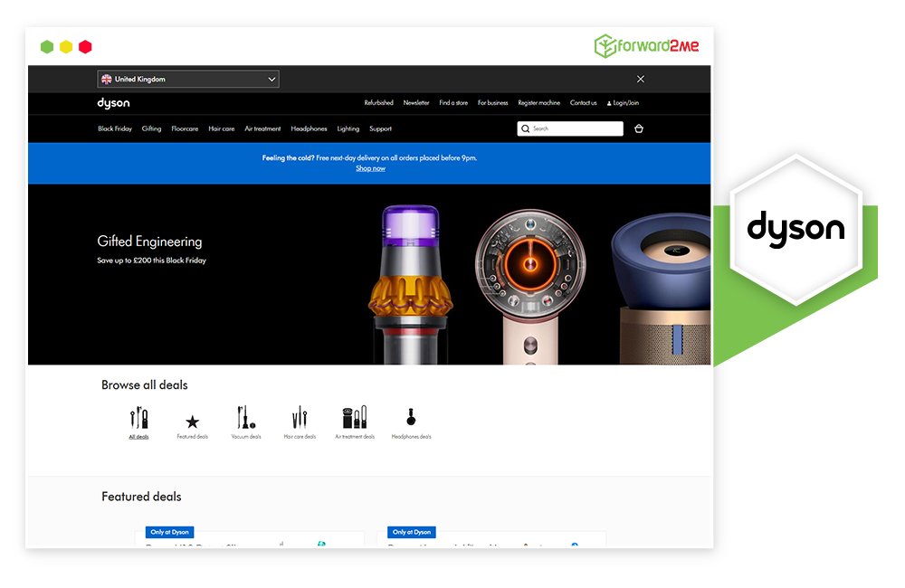
Task: Dismiss the country selector bar
Action: pyautogui.click(x=641, y=80)
